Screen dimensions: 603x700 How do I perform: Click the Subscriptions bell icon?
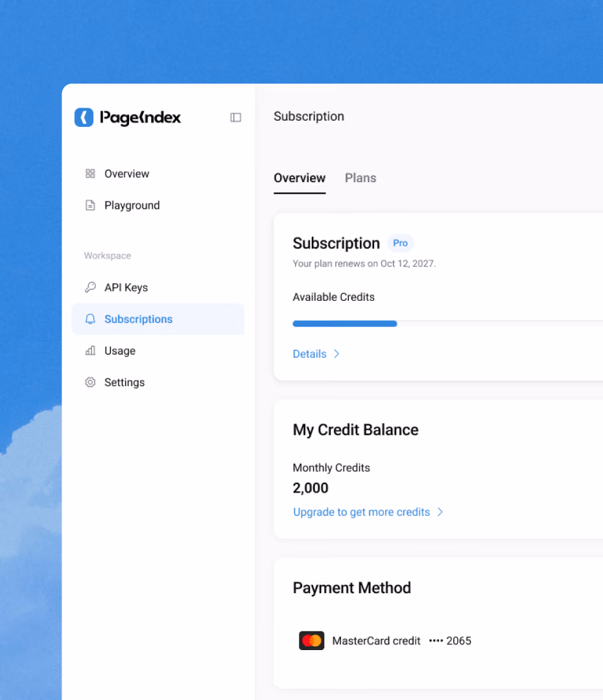click(x=90, y=319)
